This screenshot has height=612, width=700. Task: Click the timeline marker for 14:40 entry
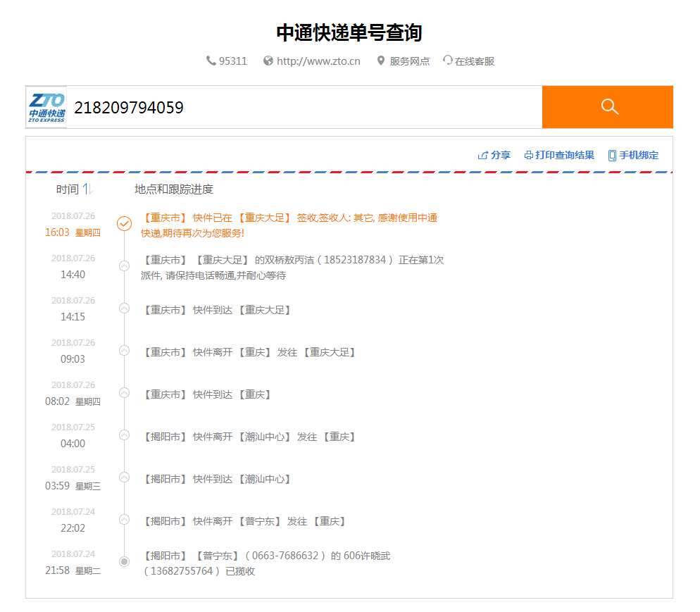(125, 266)
